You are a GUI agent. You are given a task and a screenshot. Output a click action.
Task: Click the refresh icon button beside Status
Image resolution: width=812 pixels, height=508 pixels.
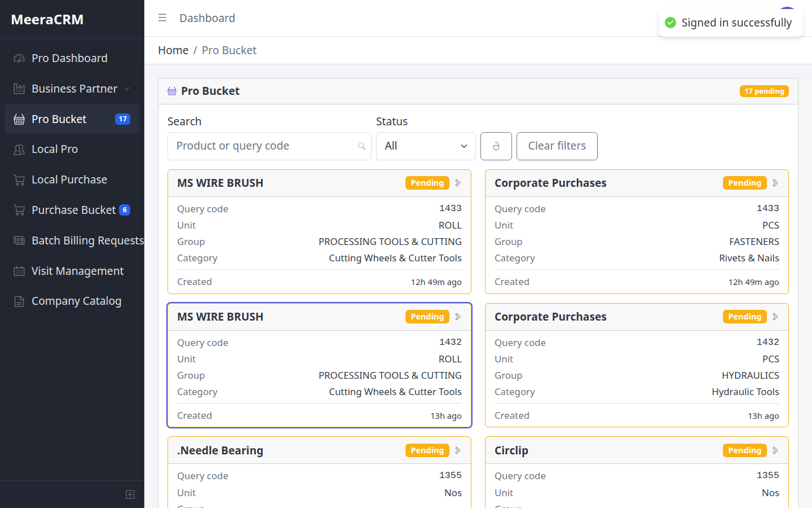(496, 146)
